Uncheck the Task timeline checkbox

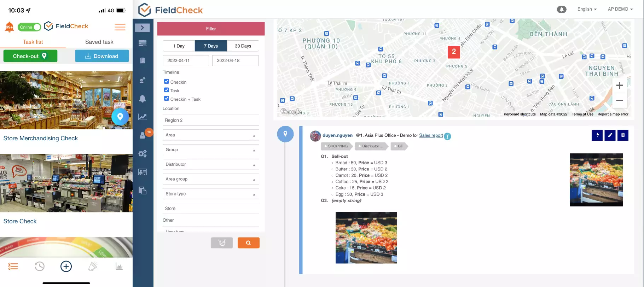coord(167,90)
